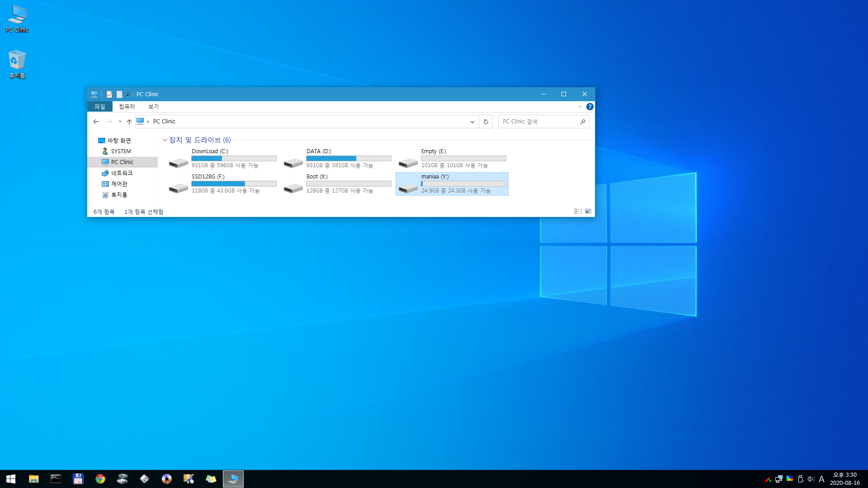The image size is (868, 488).
Task: Click the SSD128G (F:) usage bar
Action: pos(234,184)
